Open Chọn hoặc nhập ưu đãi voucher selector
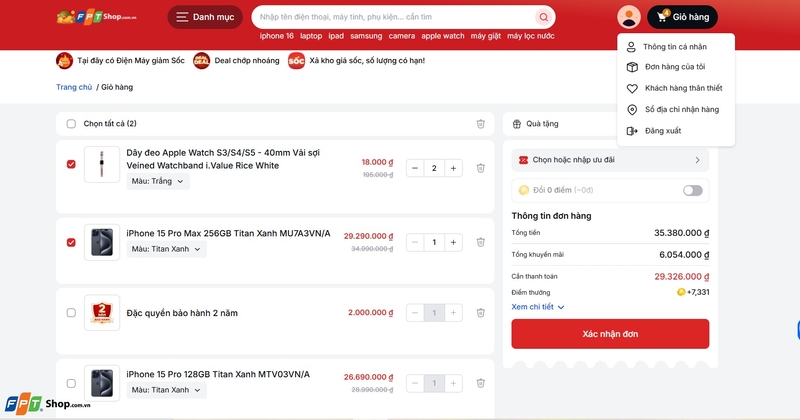 [610, 160]
